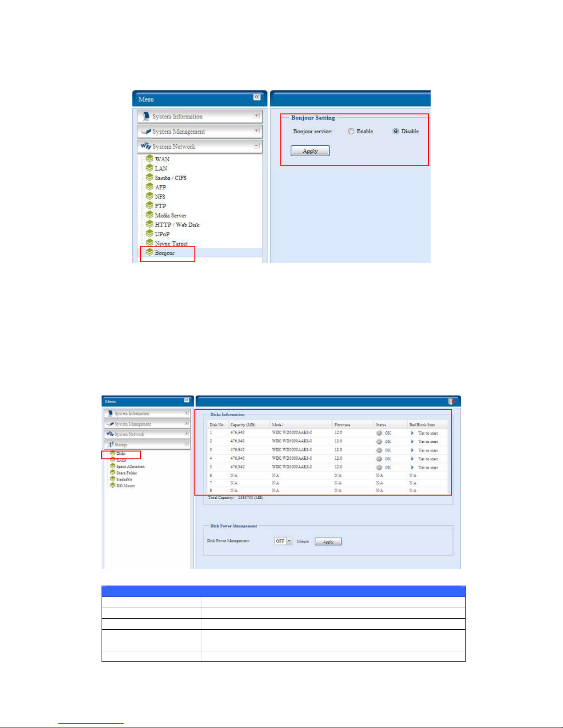This screenshot has height=728, width=563.
Task: Expand System Information above the Storage section
Action: (x=187, y=413)
